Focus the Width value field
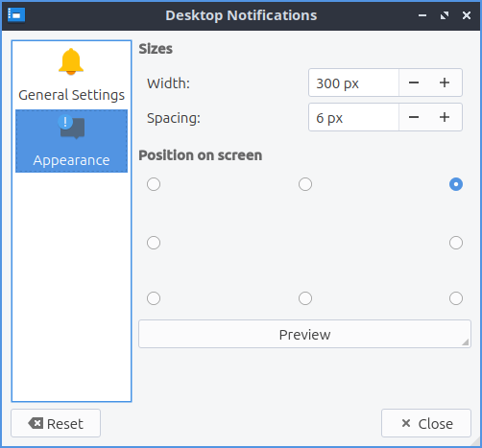This screenshot has width=482, height=448. pos(353,83)
